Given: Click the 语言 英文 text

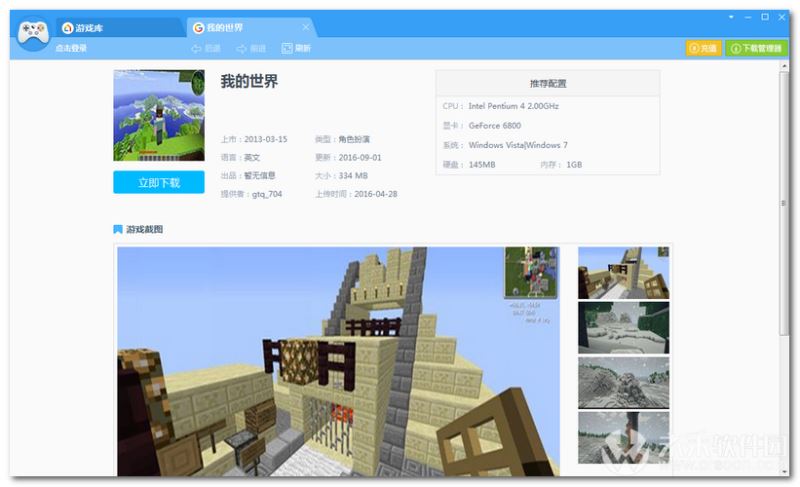Looking at the screenshot, I should (x=240, y=158).
